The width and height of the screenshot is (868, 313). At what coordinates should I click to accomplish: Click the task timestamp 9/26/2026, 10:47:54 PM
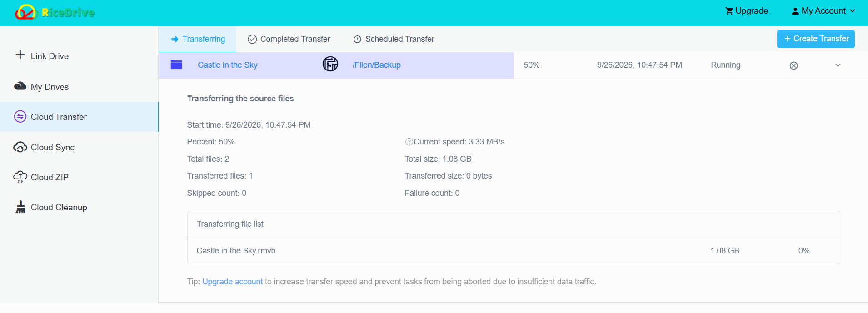pyautogui.click(x=639, y=65)
